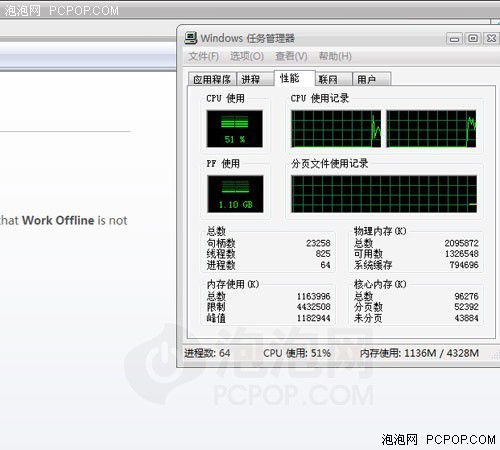Image resolution: width=500 pixels, height=450 pixels.
Task: Open the 选项(O) menu
Action: click(x=247, y=56)
